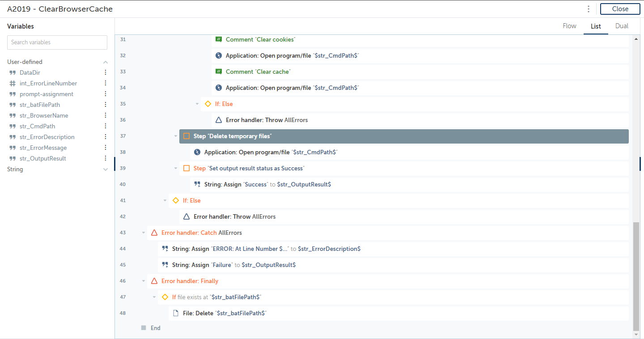Click the Close button
Viewport: 644px width, 339px height.
tap(620, 9)
